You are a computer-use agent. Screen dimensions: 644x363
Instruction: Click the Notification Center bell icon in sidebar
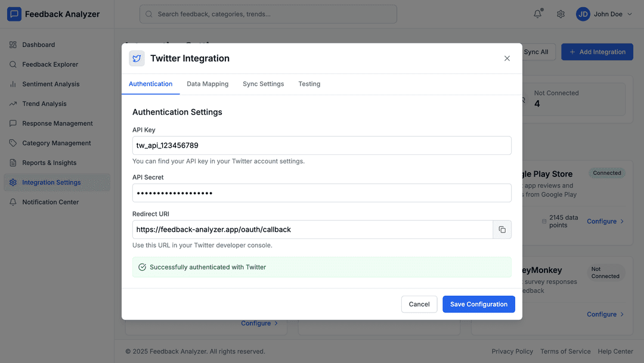coord(13,202)
